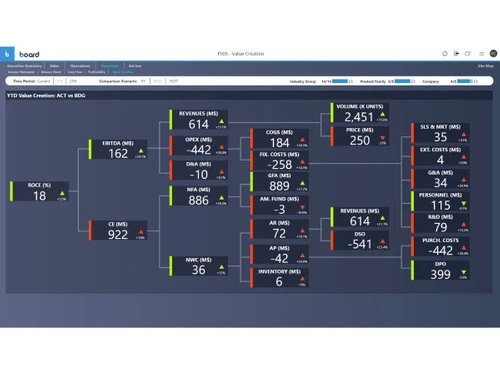Click the red arrow on AP (M$) card
Screen dimensions: 500x375
pyautogui.click(x=302, y=256)
